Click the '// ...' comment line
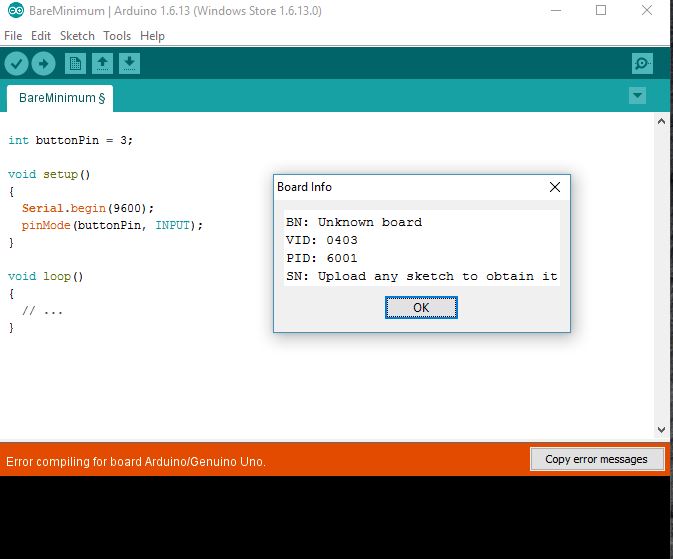673x559 pixels. coord(42,310)
